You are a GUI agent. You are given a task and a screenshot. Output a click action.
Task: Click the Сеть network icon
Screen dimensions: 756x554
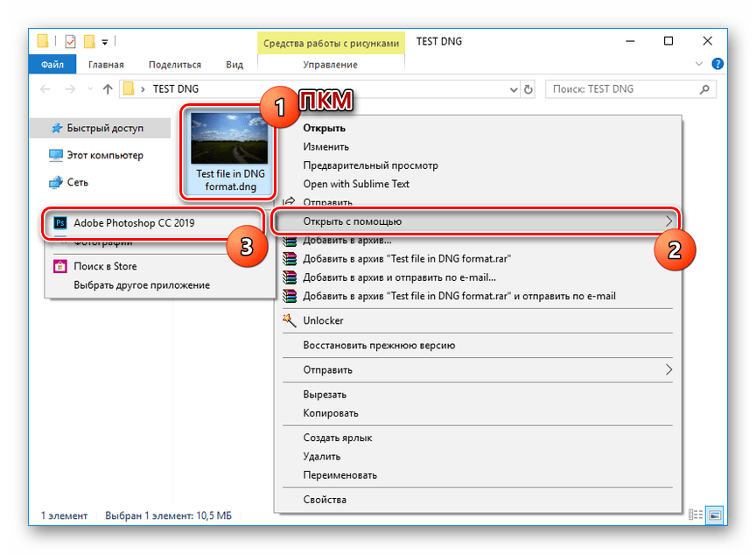pyautogui.click(x=56, y=182)
